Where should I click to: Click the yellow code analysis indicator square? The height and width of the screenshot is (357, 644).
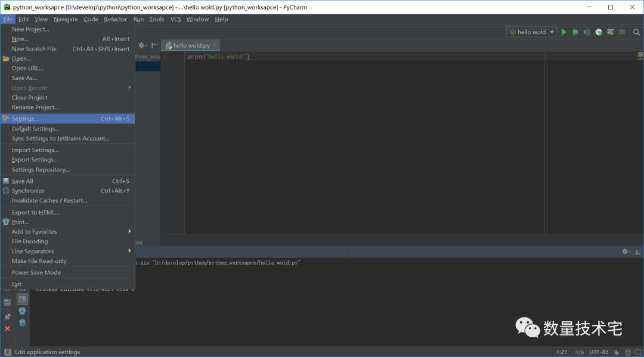(640, 54)
